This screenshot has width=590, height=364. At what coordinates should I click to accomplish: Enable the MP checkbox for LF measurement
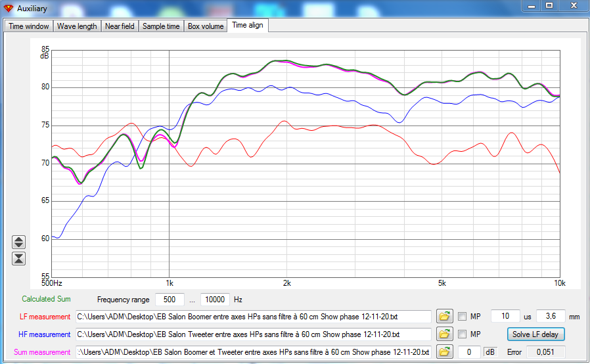[462, 317]
